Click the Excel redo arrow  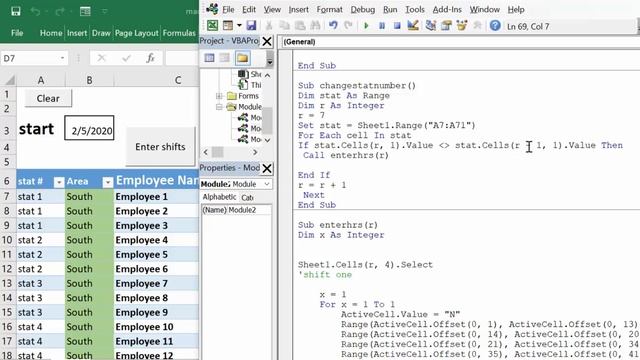coord(60,11)
